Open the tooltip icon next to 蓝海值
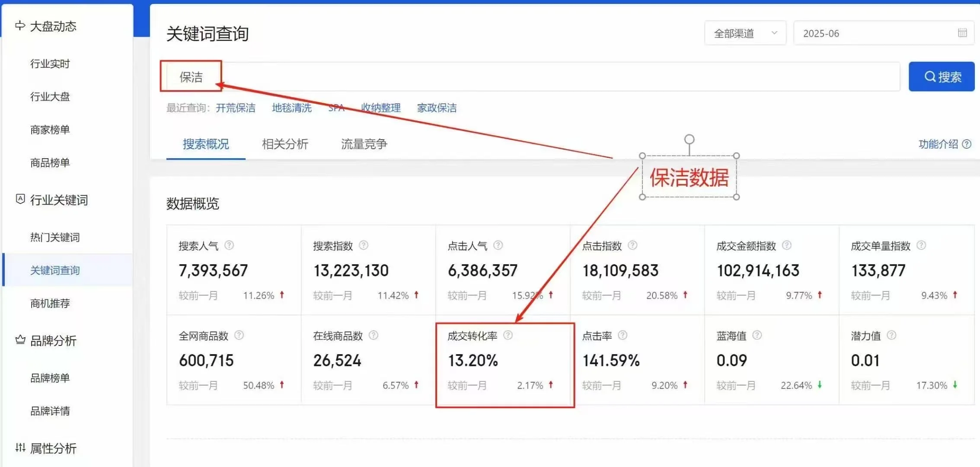 pyautogui.click(x=757, y=335)
